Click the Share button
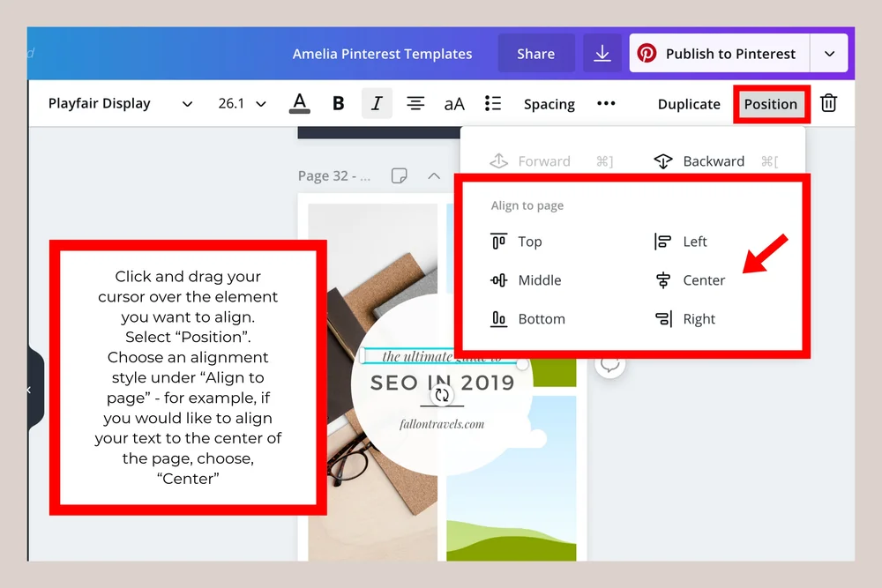Screen dimensions: 882x588 click(x=535, y=53)
